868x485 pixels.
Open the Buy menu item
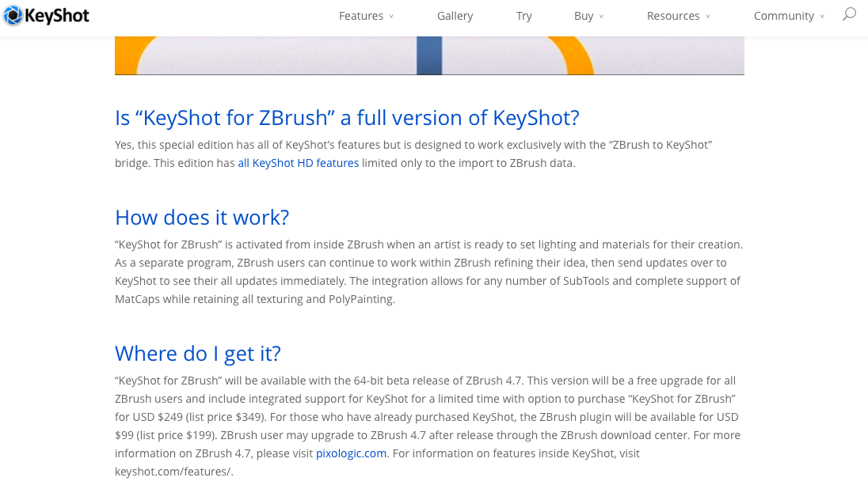coord(584,16)
